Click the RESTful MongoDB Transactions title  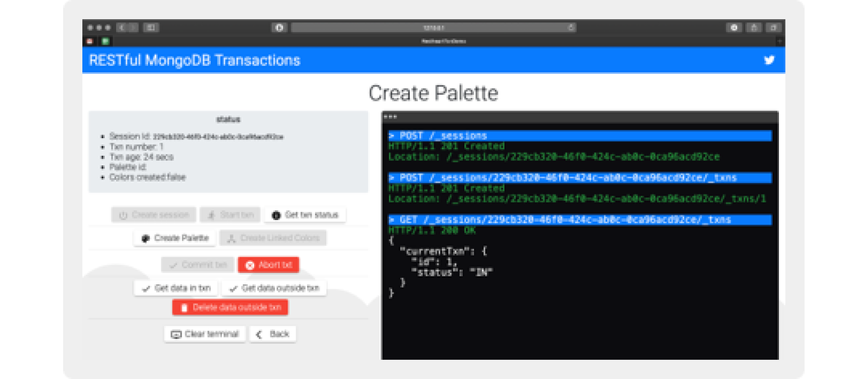(194, 60)
